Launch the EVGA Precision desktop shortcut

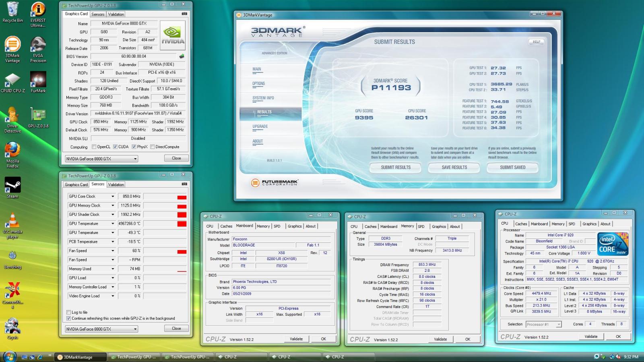(x=38, y=49)
